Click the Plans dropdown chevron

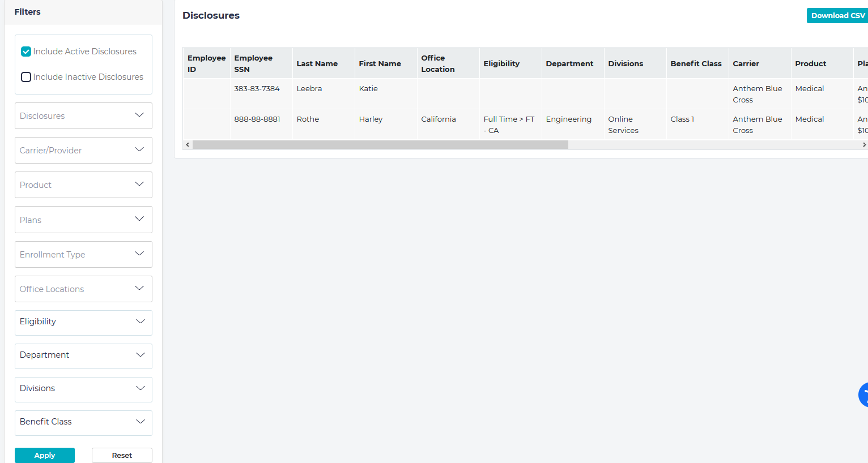pos(139,219)
